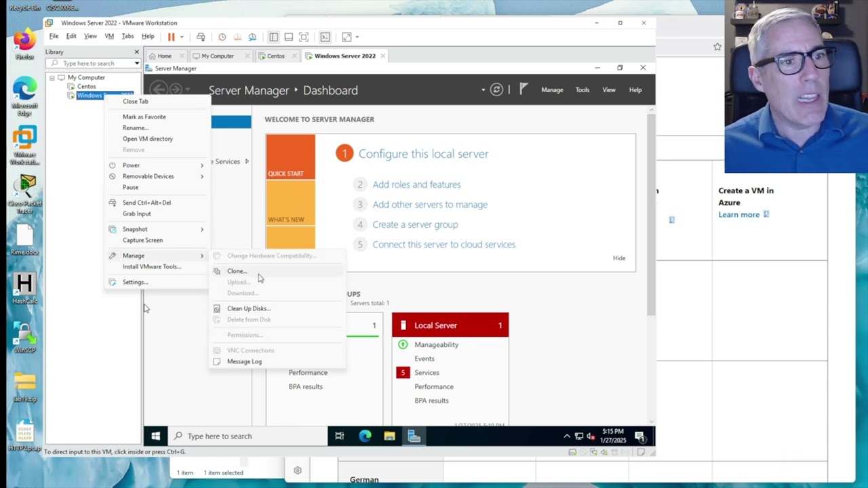Open Server Manager Manage menu
This screenshot has height=488, width=868.
pos(552,90)
